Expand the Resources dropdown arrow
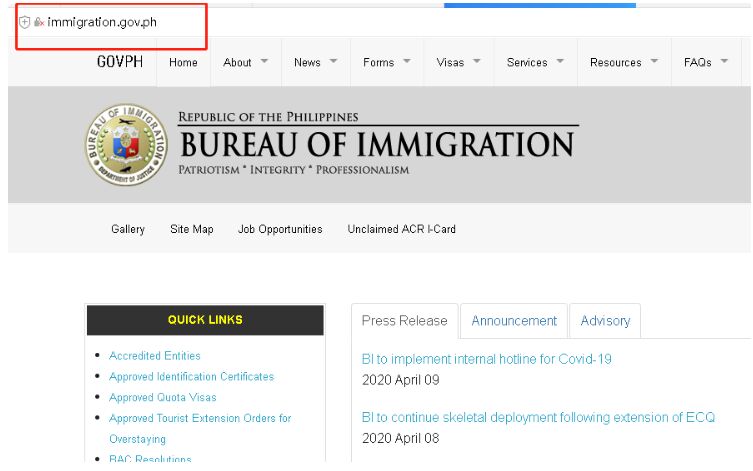Viewport: 753px width, 471px height. [654, 61]
